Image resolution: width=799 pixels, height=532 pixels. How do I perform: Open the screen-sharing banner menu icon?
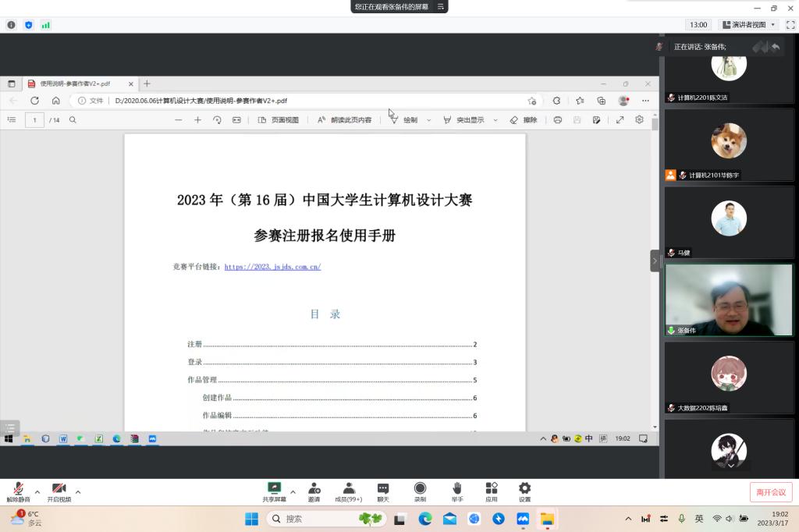[x=441, y=6]
